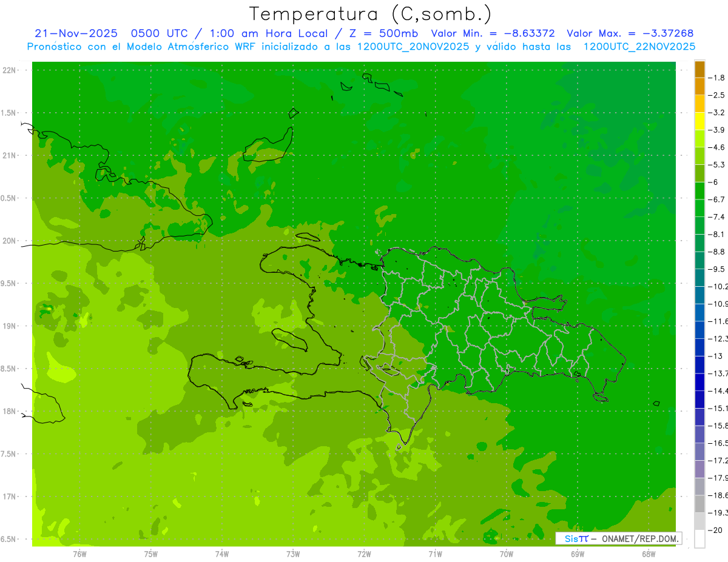Image resolution: width=728 pixels, height=562 pixels.
Task: Click the olive-green swatch between -5.3 and -6
Action: pyautogui.click(x=699, y=173)
